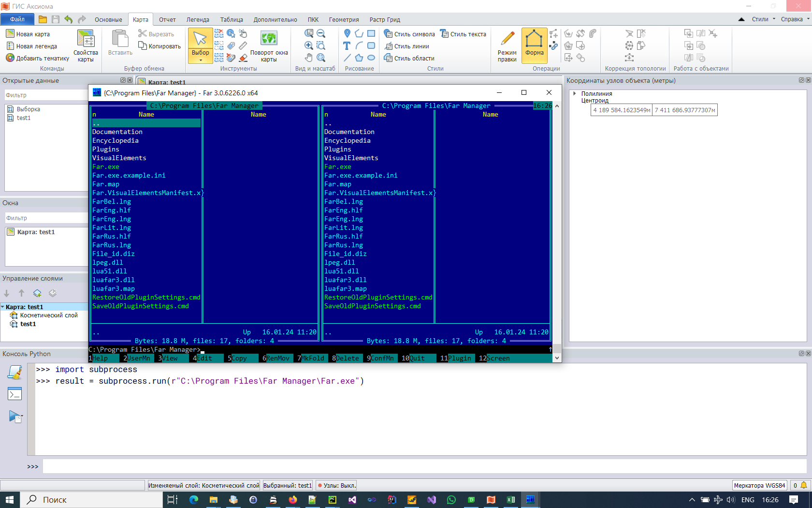The width and height of the screenshot is (812, 508).
Task: Open the Файл menu
Action: (x=17, y=19)
